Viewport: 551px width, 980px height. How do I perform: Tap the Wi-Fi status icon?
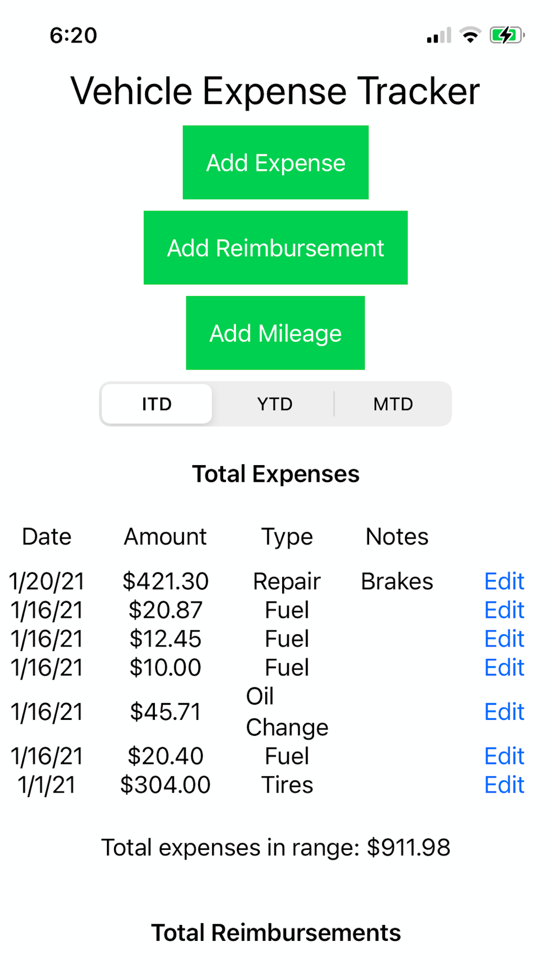click(470, 35)
